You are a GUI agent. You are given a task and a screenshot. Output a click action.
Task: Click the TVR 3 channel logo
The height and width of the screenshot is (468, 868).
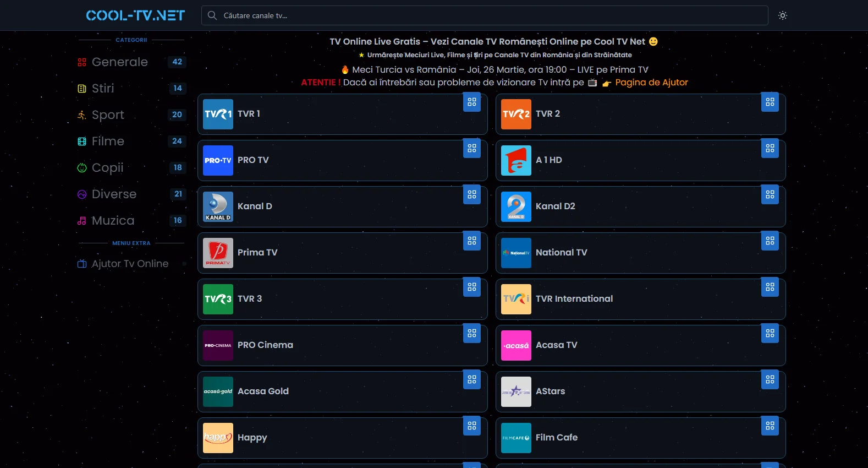(x=218, y=299)
